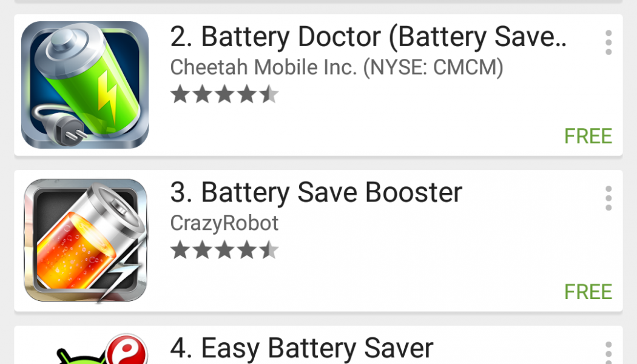Click the first star in Battery Save Booster's rating
This screenshot has width=637, height=364.
click(180, 250)
